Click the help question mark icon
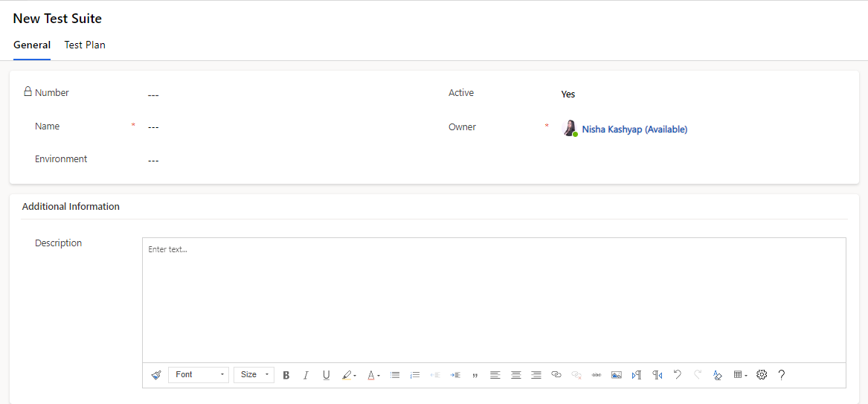Screen dimensions: 868x404 tap(781, 375)
